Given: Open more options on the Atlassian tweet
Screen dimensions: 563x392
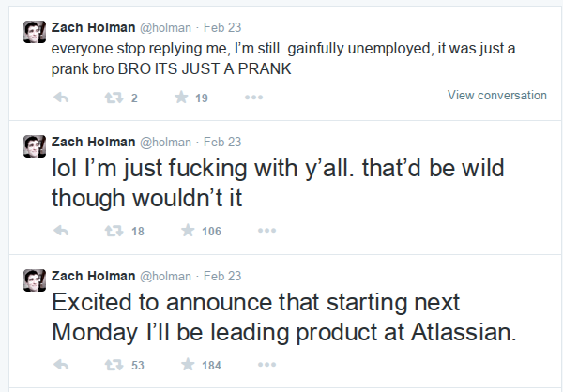Looking at the screenshot, I should click(x=266, y=365).
